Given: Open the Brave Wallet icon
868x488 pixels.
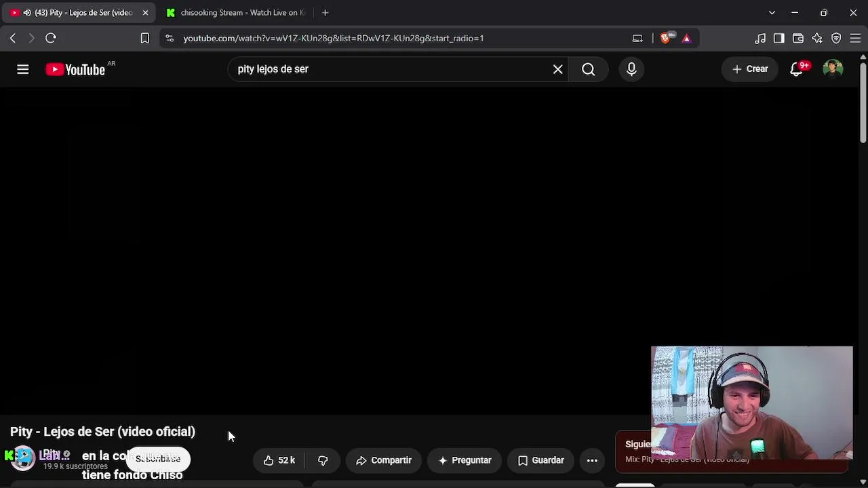Looking at the screenshot, I should (x=798, y=38).
